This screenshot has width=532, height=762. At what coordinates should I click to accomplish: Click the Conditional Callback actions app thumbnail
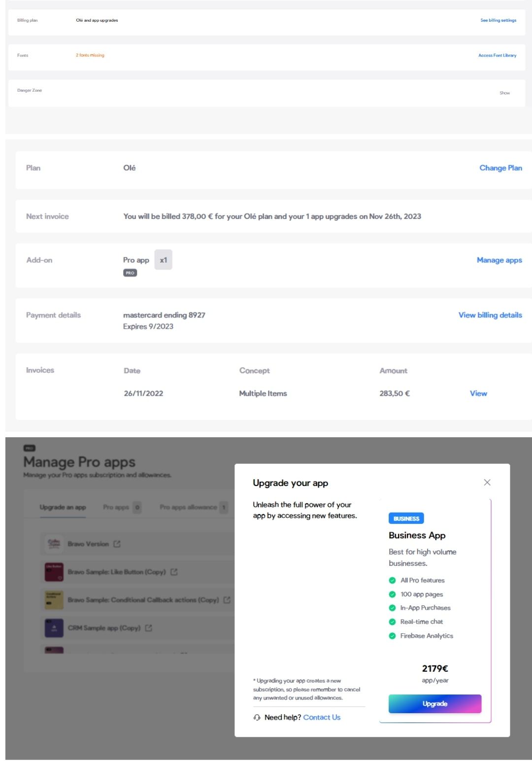(x=54, y=600)
